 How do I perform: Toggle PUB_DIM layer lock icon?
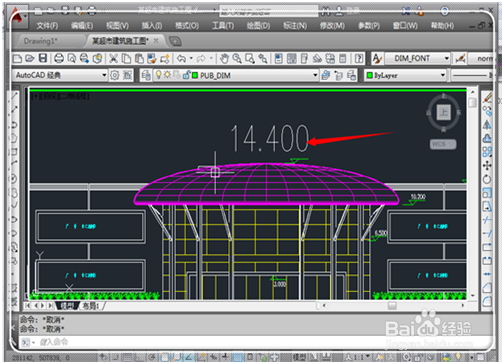tap(186, 75)
